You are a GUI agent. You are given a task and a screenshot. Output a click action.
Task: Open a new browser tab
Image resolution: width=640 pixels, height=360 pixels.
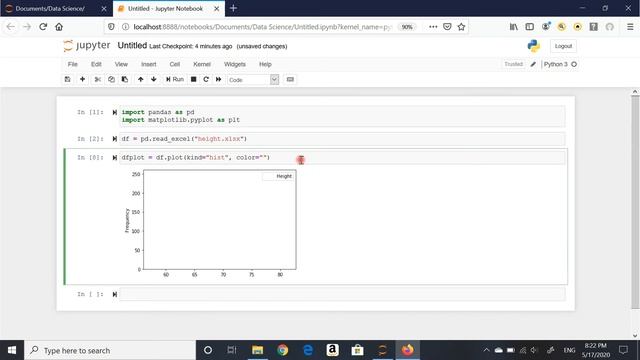(x=233, y=8)
